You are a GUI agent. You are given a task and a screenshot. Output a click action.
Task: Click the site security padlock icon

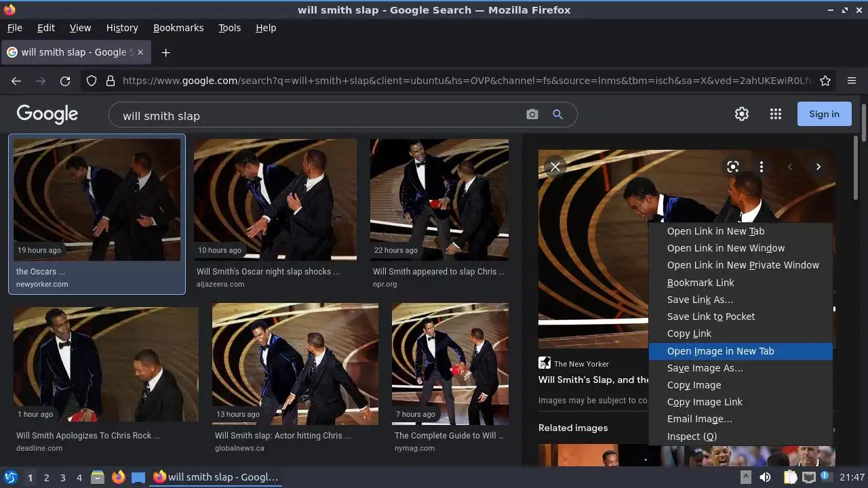coord(111,81)
